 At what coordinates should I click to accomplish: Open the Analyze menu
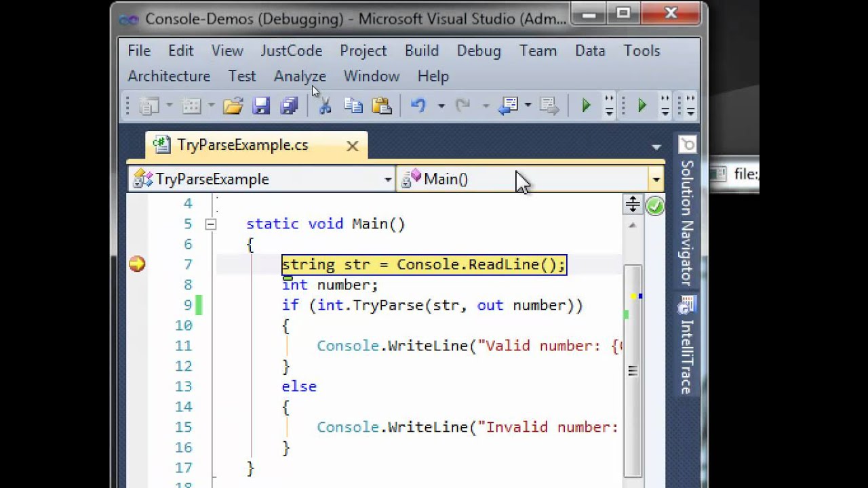click(300, 77)
